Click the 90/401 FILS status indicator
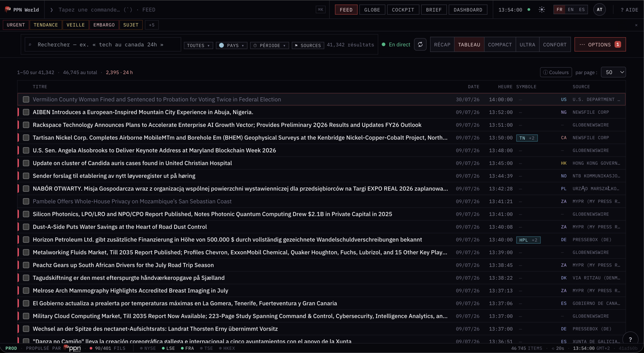Viewport: 644px width, 353px height. pos(107,348)
